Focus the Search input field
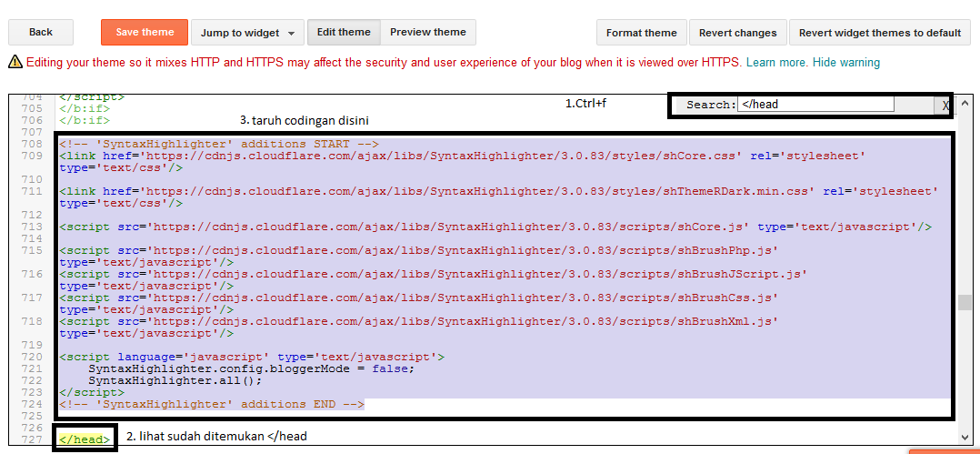This screenshot has height=454, width=980. tap(815, 105)
